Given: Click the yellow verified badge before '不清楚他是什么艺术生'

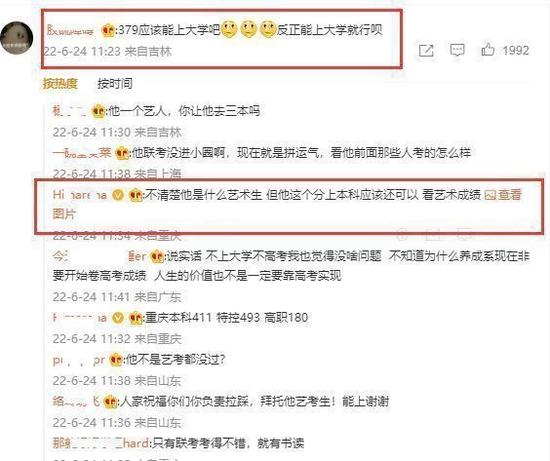Looking at the screenshot, I should pyautogui.click(x=118, y=194).
